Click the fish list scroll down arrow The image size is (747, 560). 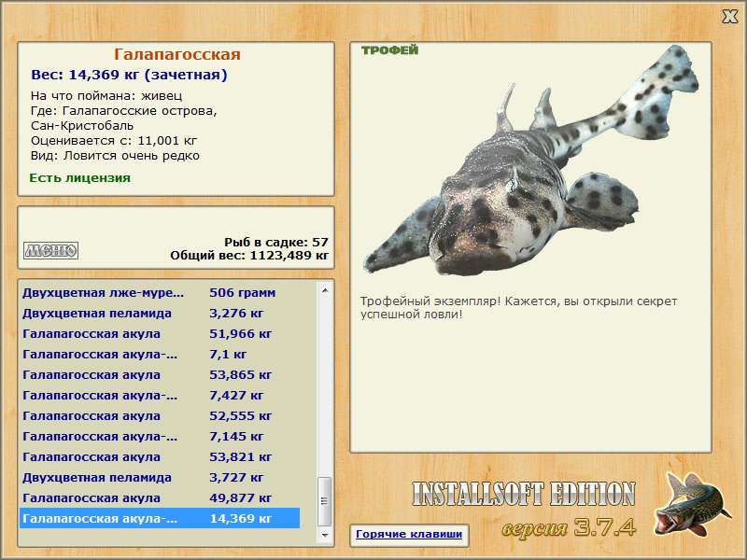pyautogui.click(x=325, y=535)
